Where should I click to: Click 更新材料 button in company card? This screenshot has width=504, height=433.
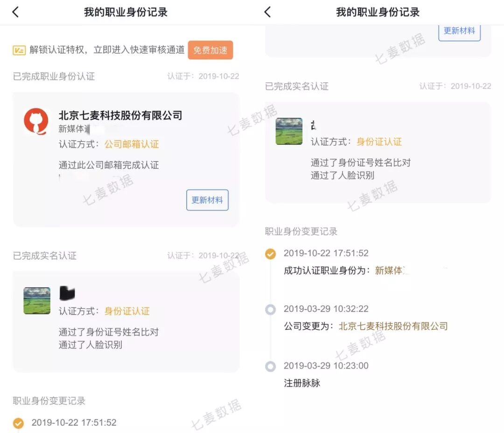click(207, 200)
